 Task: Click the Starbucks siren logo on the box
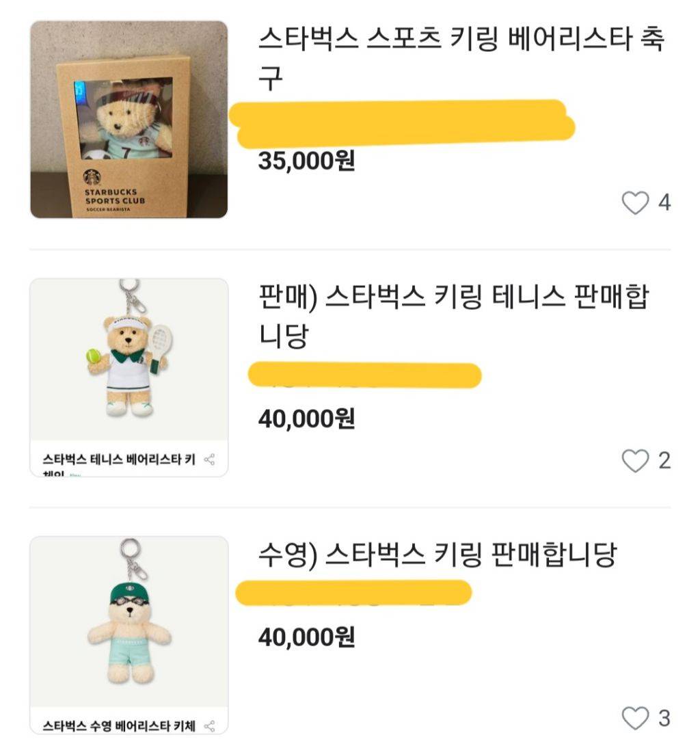pyautogui.click(x=92, y=177)
